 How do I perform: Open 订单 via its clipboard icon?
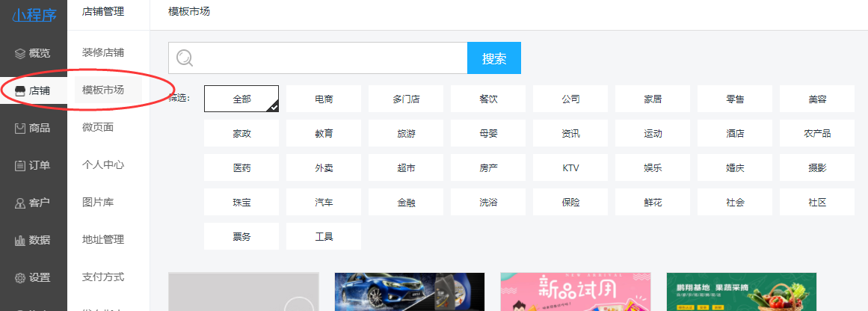(20, 165)
